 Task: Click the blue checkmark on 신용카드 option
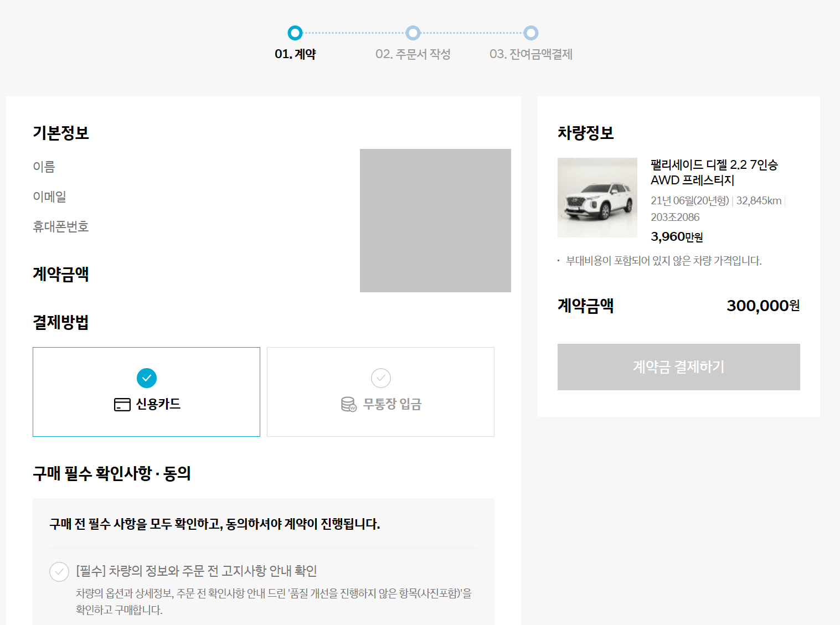146,378
